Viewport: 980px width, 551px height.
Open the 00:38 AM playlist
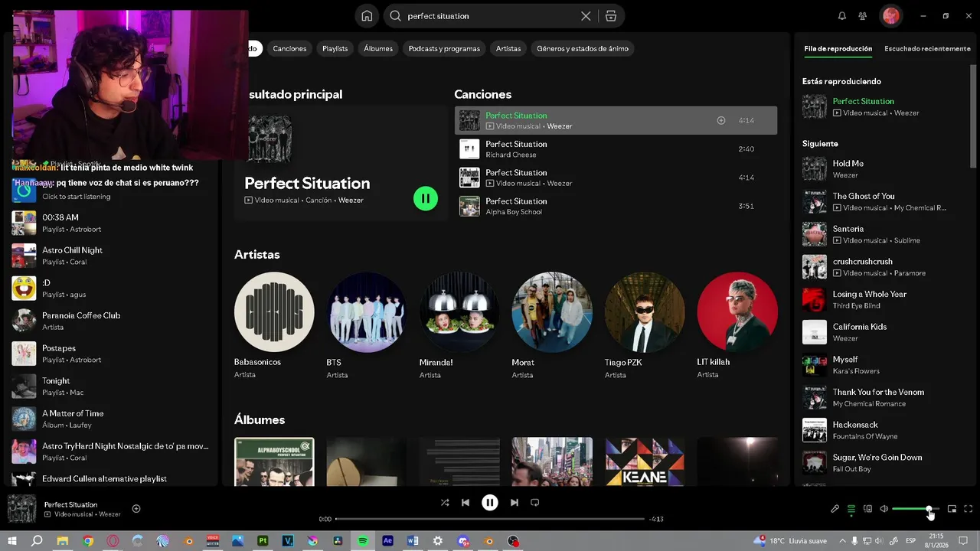[112, 223]
